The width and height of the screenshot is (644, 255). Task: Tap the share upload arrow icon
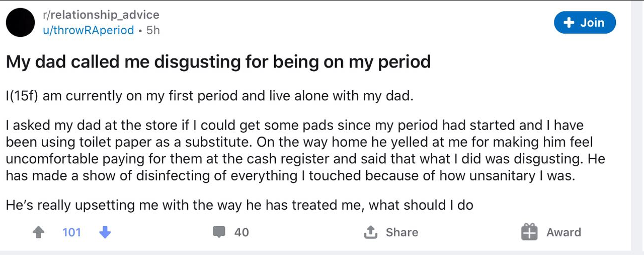click(370, 232)
